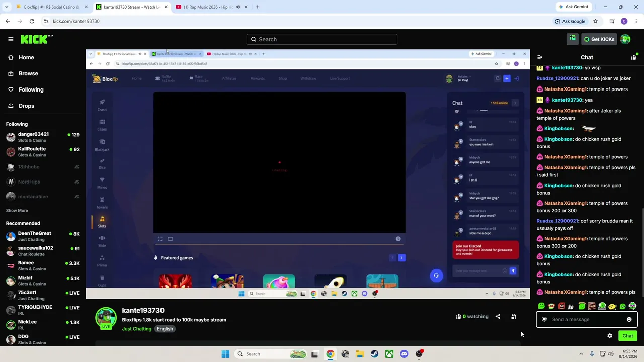Switch to the Rap Music 2026 tab
Image resolution: width=644 pixels, height=362 pixels.
[x=211, y=7]
